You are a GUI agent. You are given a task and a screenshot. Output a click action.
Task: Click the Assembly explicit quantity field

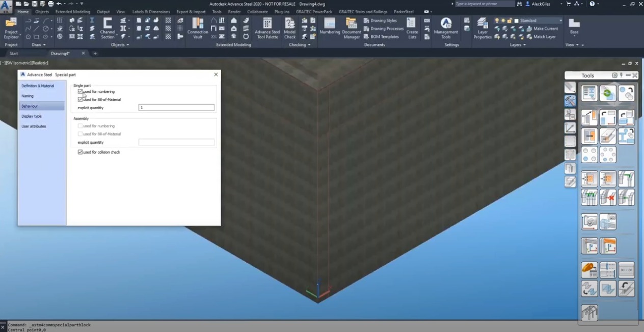click(176, 142)
